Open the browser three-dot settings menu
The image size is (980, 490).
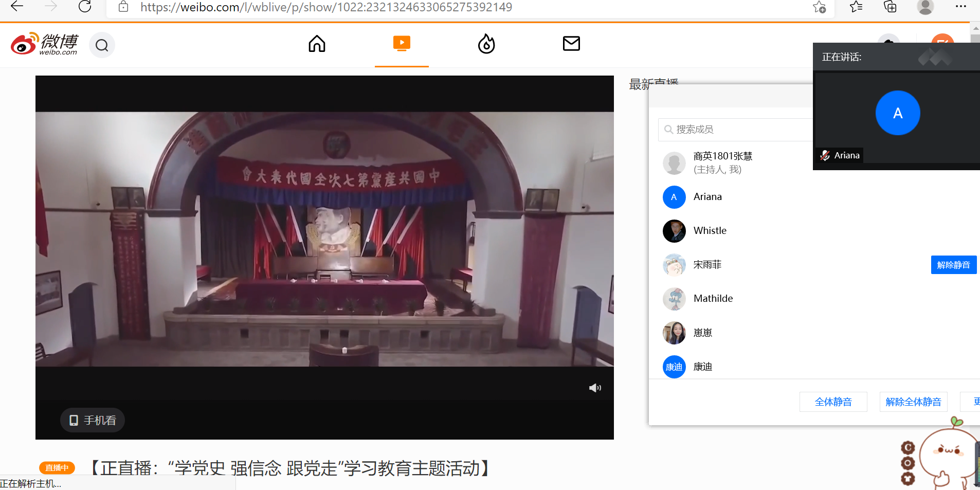960,7
